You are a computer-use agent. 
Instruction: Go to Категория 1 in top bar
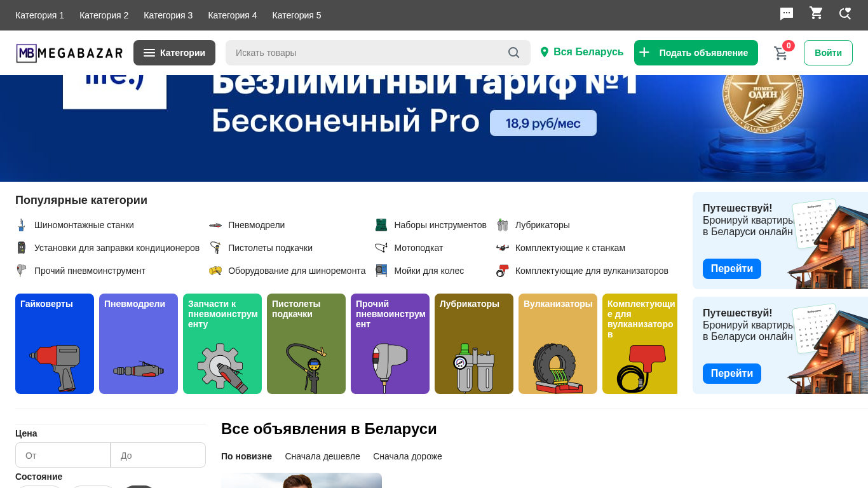point(39,15)
